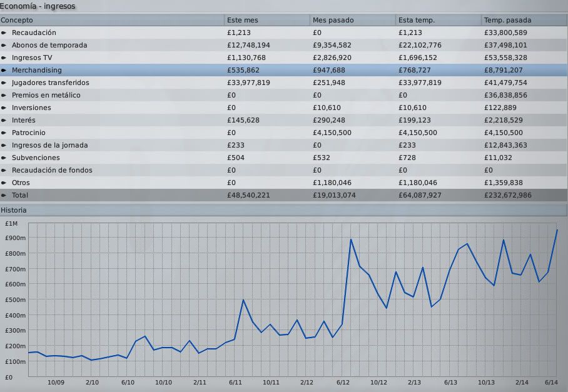Click the £48,540,221 total this month
The image size is (568, 392).
point(248,195)
